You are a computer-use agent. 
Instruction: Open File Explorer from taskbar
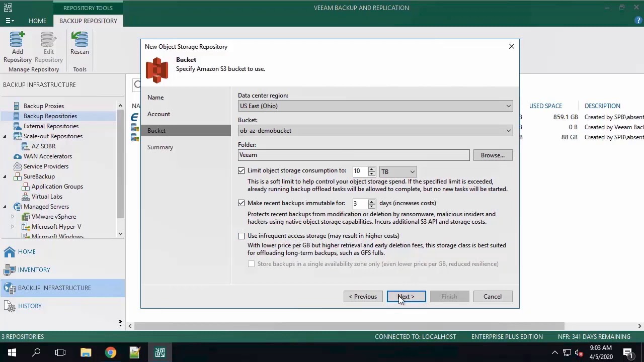86,352
